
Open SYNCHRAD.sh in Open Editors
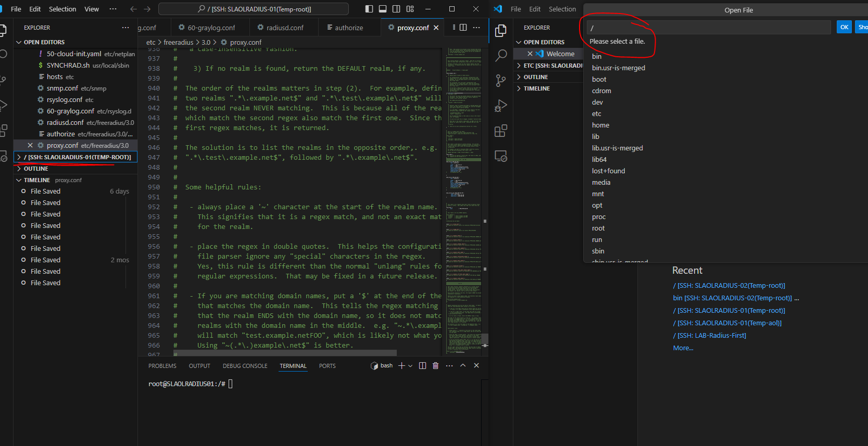coord(76,65)
